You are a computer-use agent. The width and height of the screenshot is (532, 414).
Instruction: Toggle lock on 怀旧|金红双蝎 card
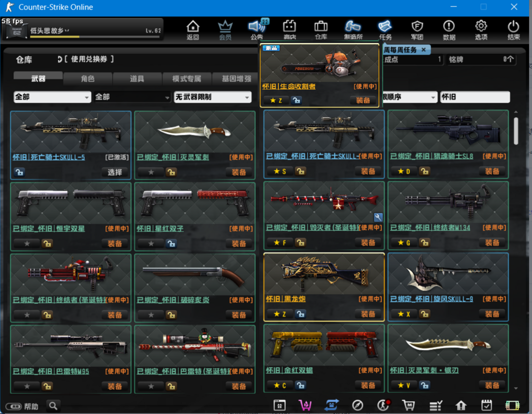pos(300,385)
